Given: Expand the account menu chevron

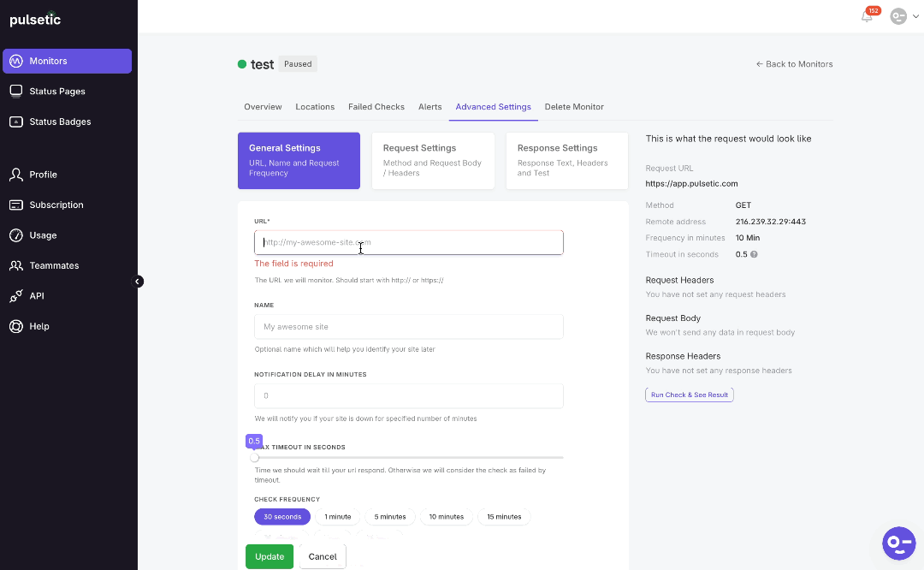Looking at the screenshot, I should 915,16.
